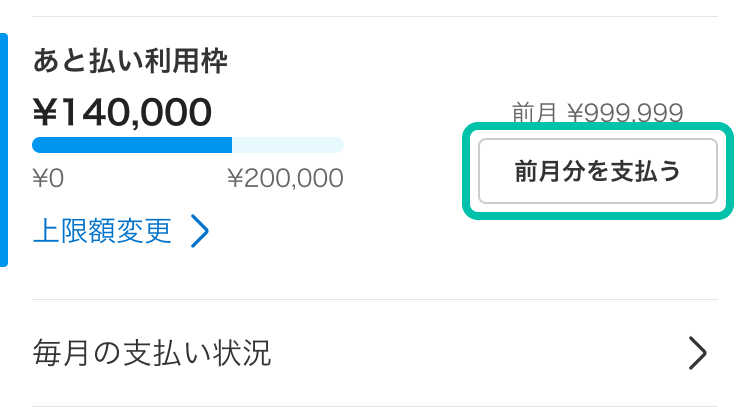Screen dimensions: 750x407
Task: Click the ¥0 minimum label
Action: pos(48,179)
